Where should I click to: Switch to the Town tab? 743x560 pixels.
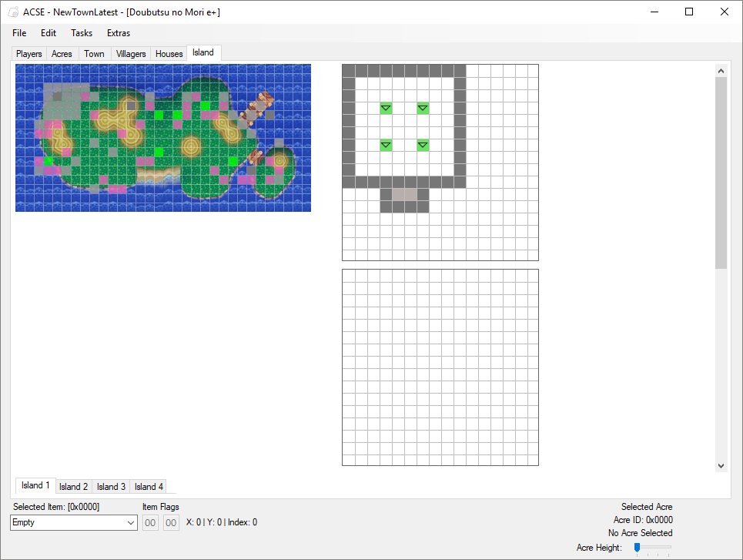coord(94,54)
